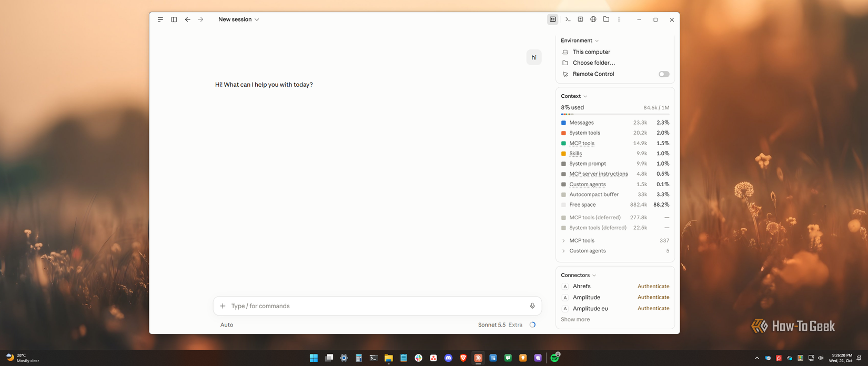This screenshot has width=868, height=366.
Task: Click the underlined MCP tools link
Action: pos(582,143)
